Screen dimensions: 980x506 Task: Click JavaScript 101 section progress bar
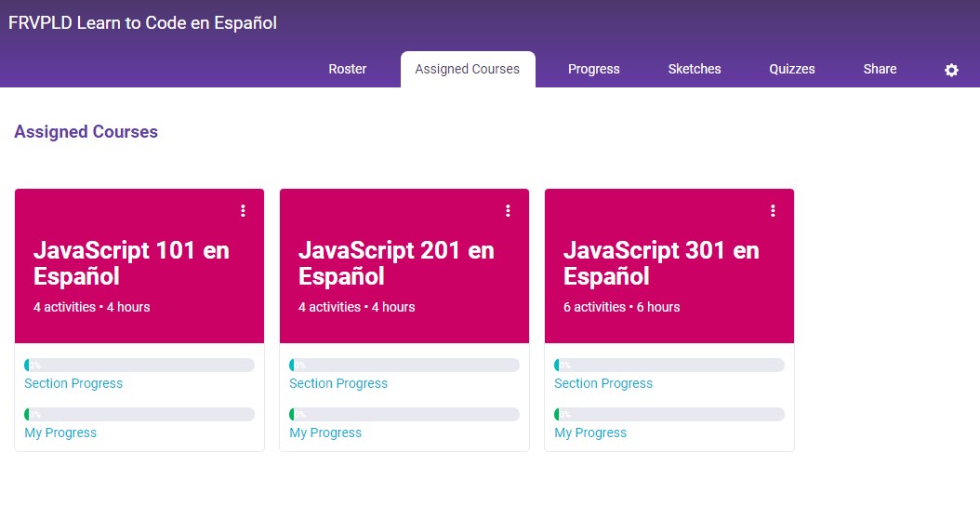[x=139, y=366]
